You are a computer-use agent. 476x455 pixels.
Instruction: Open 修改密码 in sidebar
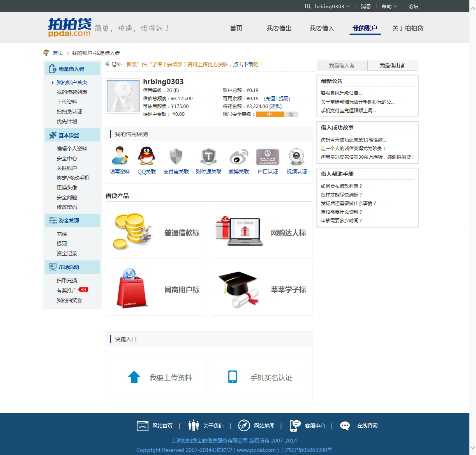tap(67, 207)
